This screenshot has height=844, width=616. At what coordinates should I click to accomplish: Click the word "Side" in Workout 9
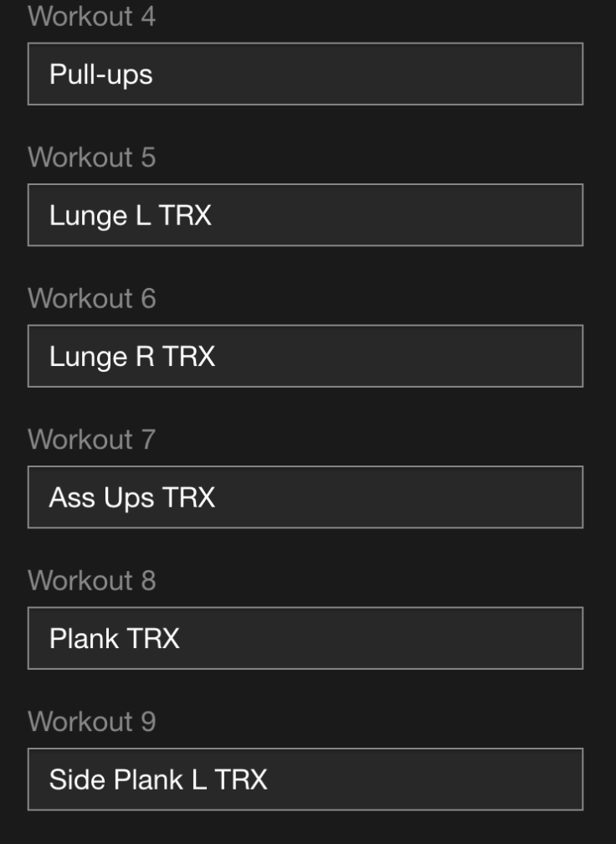pos(77,780)
